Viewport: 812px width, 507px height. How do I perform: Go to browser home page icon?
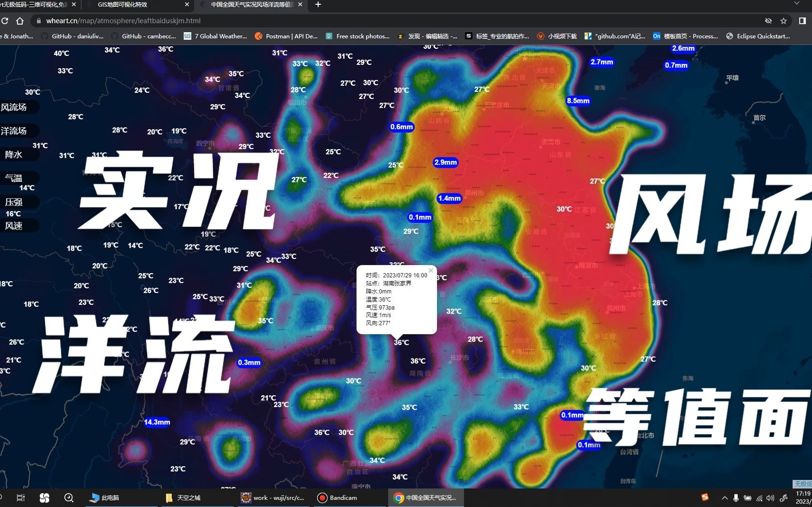[20, 21]
